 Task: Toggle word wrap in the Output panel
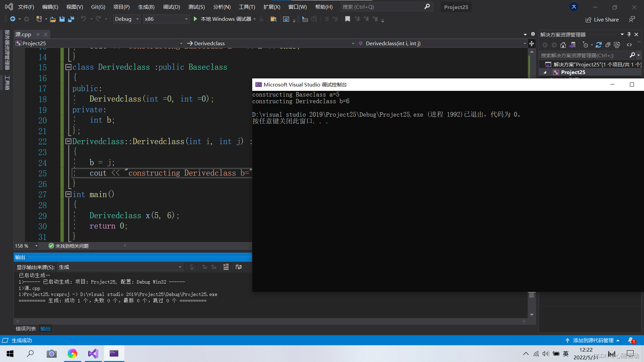click(238, 267)
